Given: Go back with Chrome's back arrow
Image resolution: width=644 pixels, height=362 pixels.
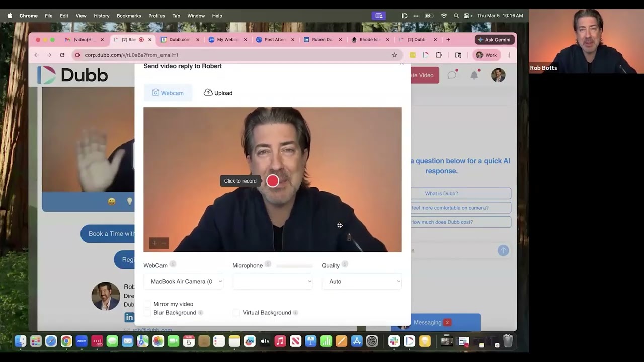Looking at the screenshot, I should [x=36, y=55].
